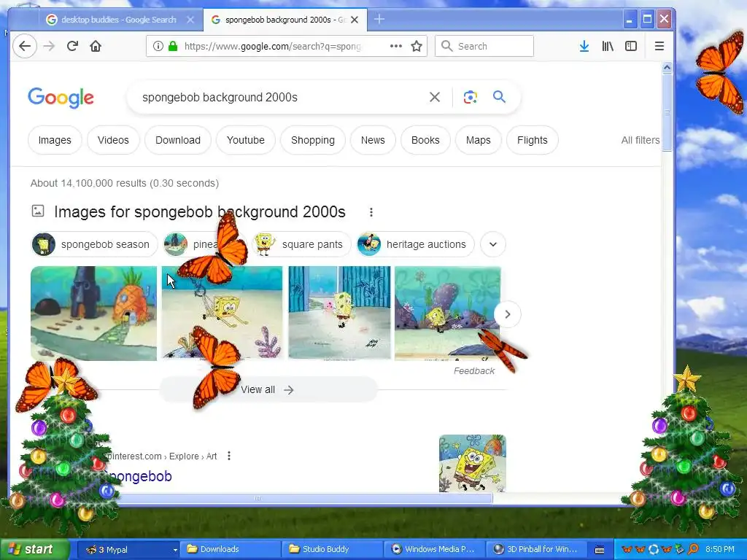Click the horizontal scrollbar thumb
747x560 pixels.
click(258, 498)
